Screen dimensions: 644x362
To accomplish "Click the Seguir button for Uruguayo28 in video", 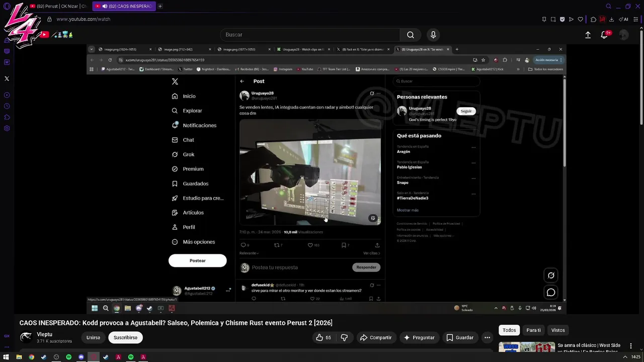I will pos(466,111).
